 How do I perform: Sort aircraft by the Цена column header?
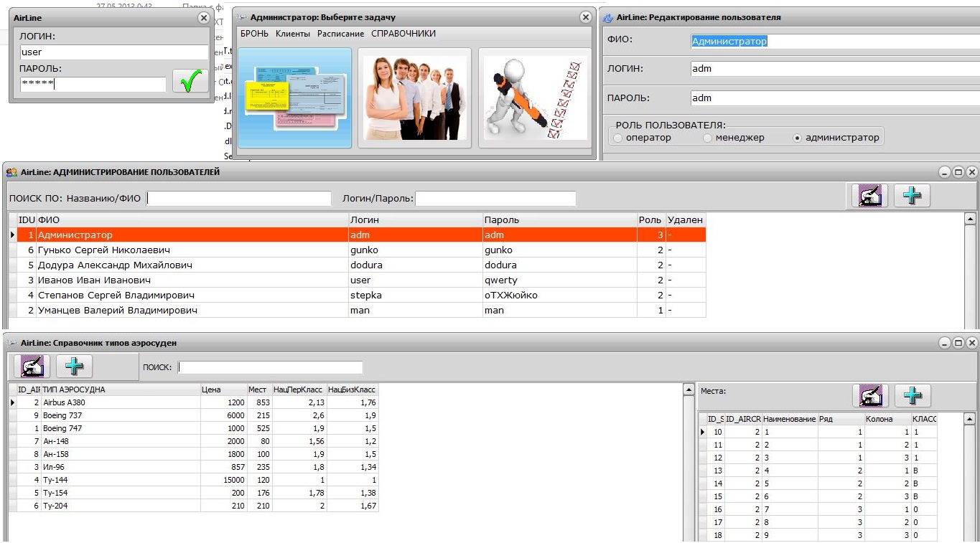coord(223,389)
